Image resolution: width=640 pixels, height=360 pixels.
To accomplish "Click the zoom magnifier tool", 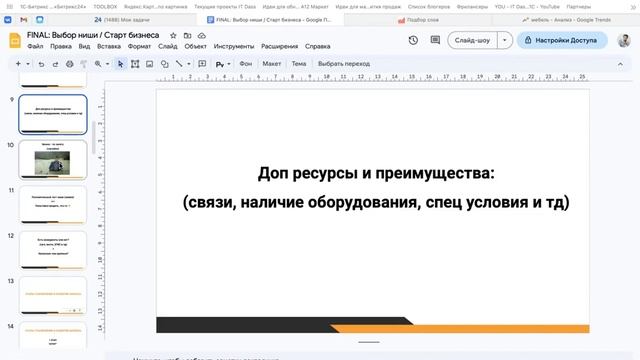I will (x=98, y=64).
